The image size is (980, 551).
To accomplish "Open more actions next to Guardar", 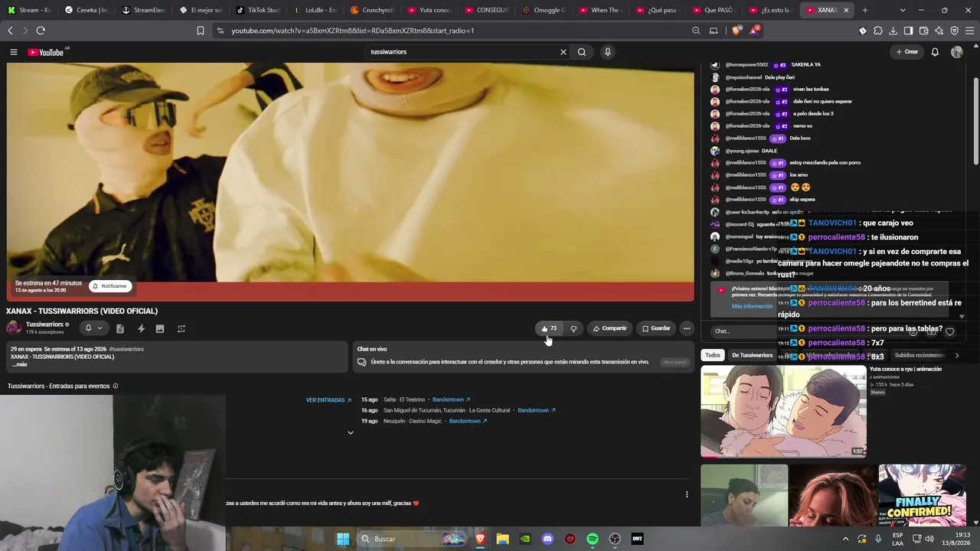I will [x=687, y=328].
